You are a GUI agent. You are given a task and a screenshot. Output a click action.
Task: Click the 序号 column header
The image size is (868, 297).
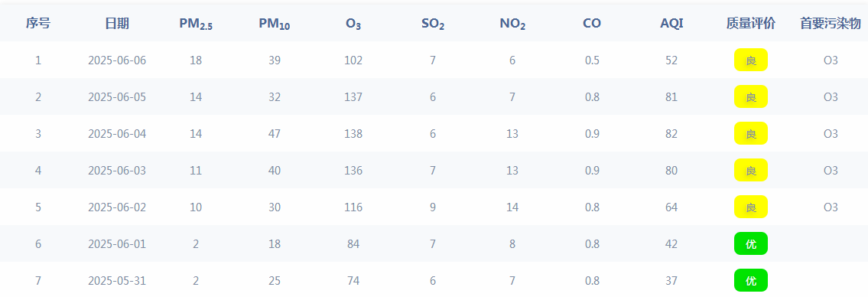(37, 23)
